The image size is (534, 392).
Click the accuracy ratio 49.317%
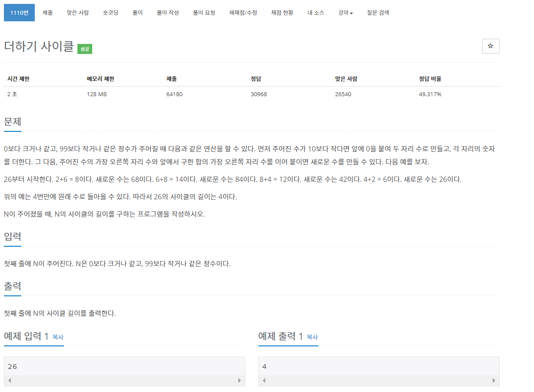click(430, 94)
